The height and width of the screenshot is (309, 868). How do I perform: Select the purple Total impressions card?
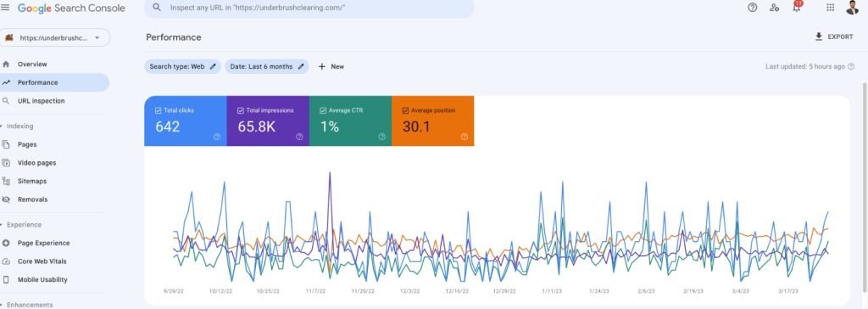(x=268, y=121)
